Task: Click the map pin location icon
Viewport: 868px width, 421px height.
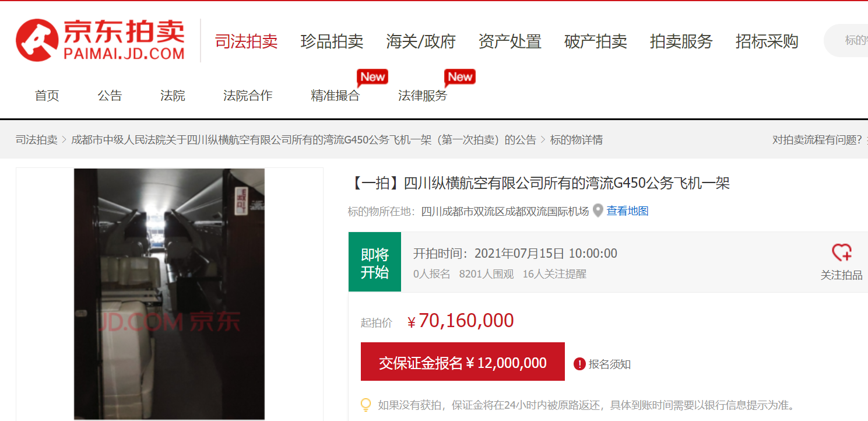Action: 598,211
